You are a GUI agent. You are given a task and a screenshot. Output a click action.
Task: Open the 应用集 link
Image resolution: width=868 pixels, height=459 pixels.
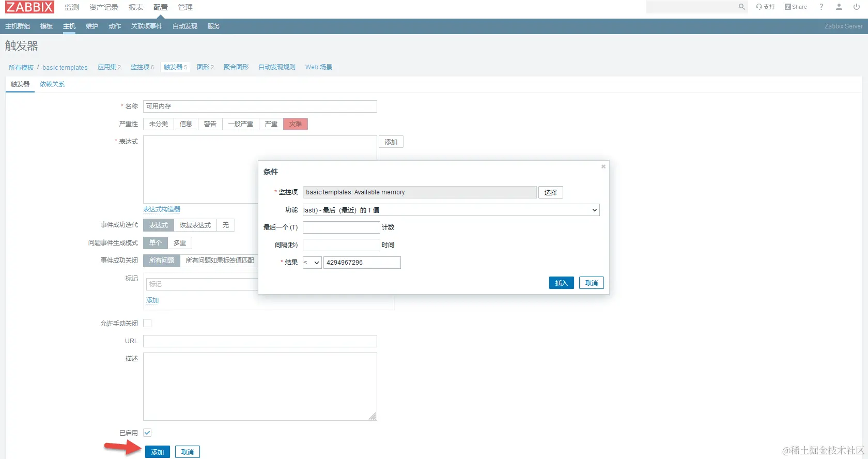coord(107,67)
